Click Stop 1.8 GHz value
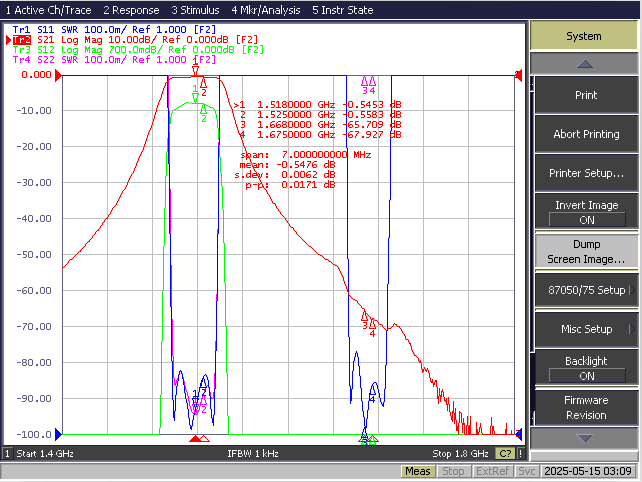The height and width of the screenshot is (482, 642). (x=460, y=454)
